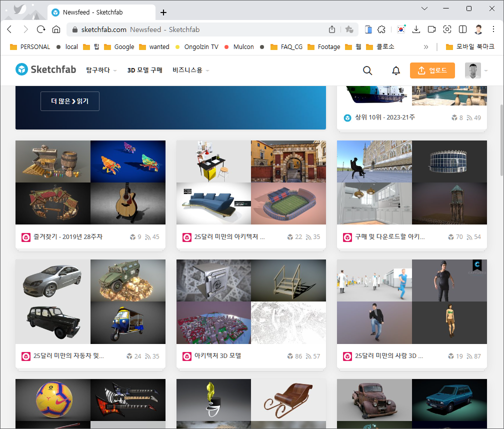Open the user profile avatar
This screenshot has width=504, height=429.
[x=473, y=70]
